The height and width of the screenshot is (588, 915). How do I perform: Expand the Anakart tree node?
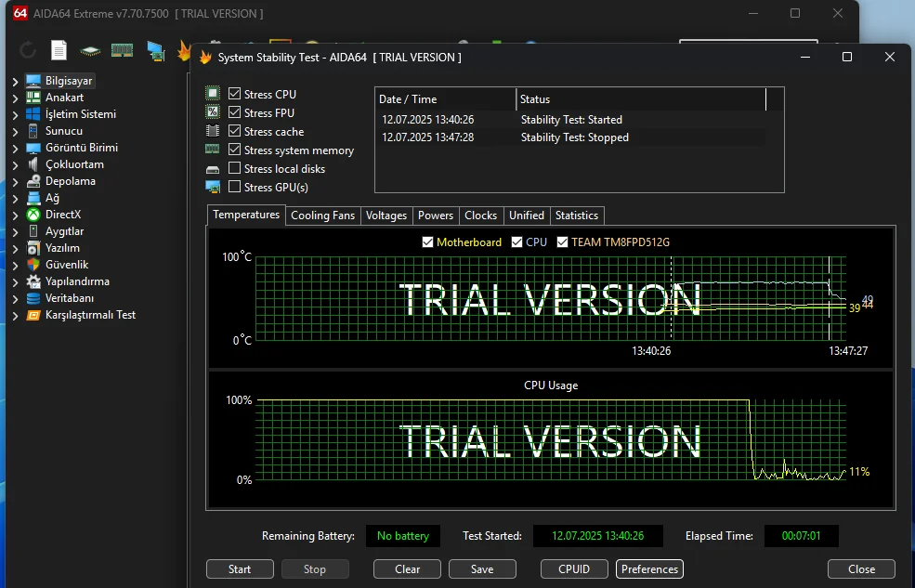[15, 98]
